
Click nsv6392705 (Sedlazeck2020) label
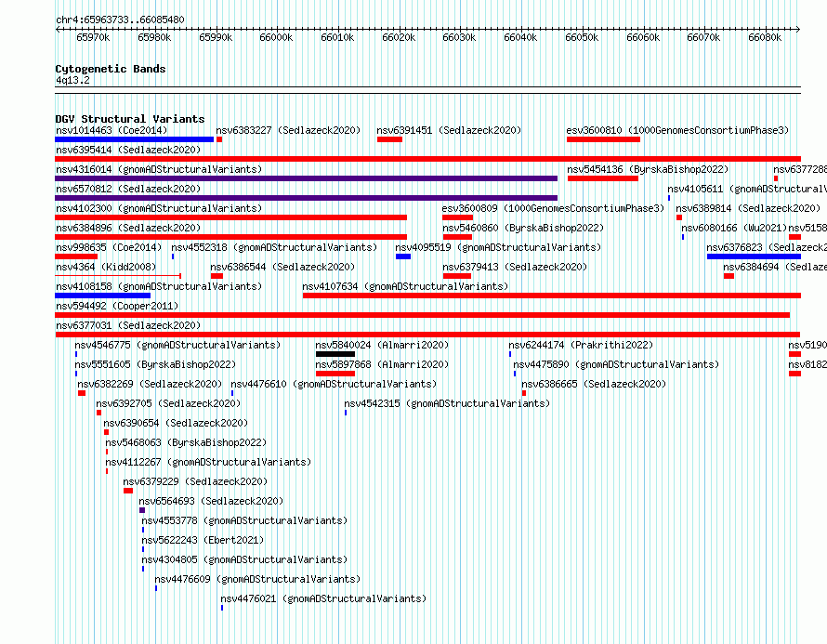click(168, 403)
